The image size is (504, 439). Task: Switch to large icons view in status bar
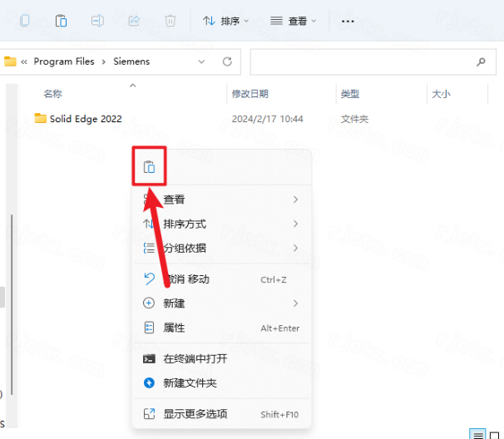point(496,434)
